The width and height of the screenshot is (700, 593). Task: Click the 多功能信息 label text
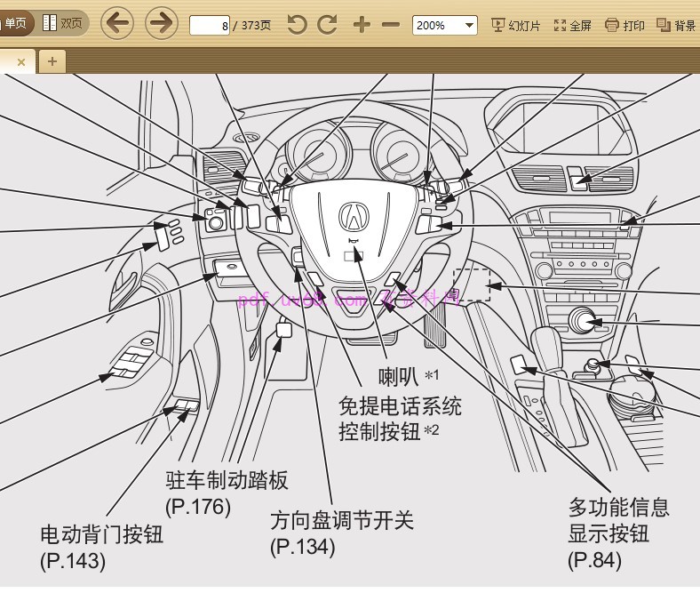pos(619,507)
